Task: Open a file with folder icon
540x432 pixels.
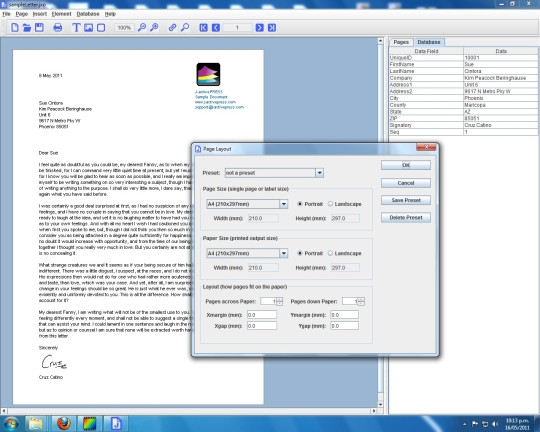Action: click(27, 28)
